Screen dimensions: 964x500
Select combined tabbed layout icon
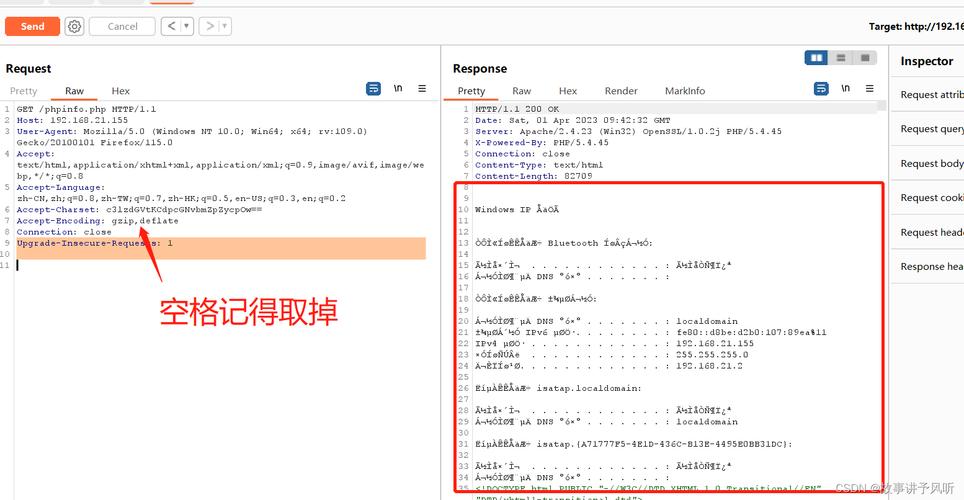[864, 58]
